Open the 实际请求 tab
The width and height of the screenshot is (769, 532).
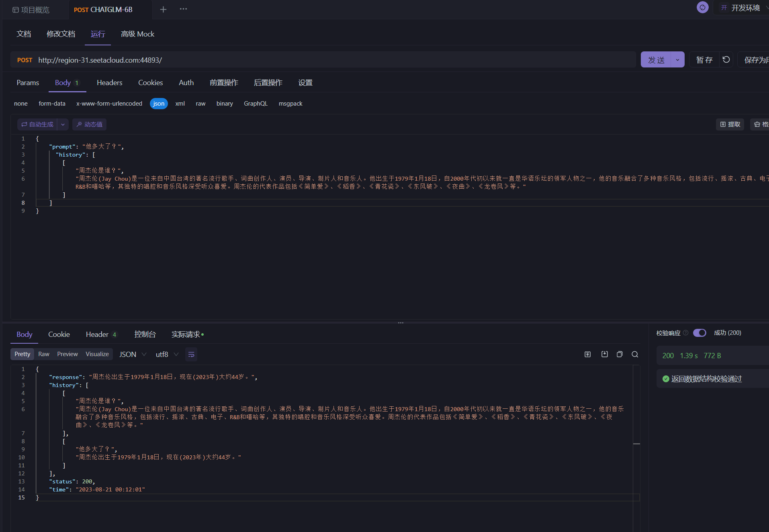pyautogui.click(x=187, y=334)
